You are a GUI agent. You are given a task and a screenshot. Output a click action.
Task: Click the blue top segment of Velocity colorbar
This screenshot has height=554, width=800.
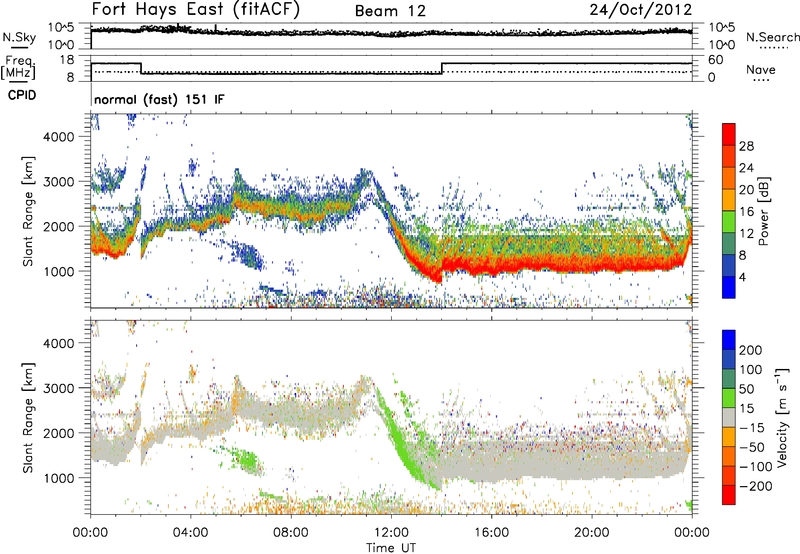click(x=729, y=340)
